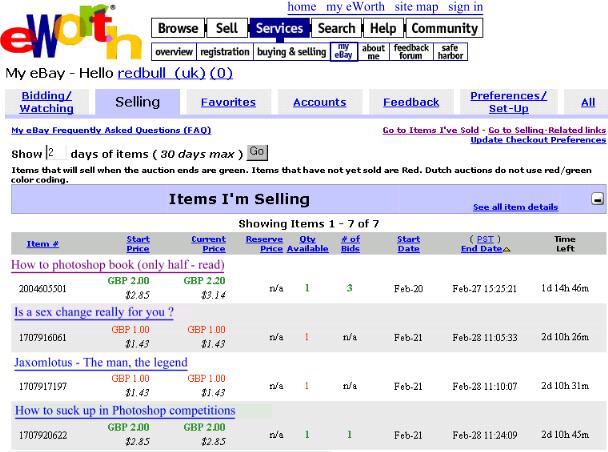Open the Sell menu
Image resolution: width=608 pixels, height=452 pixels.
point(227,28)
